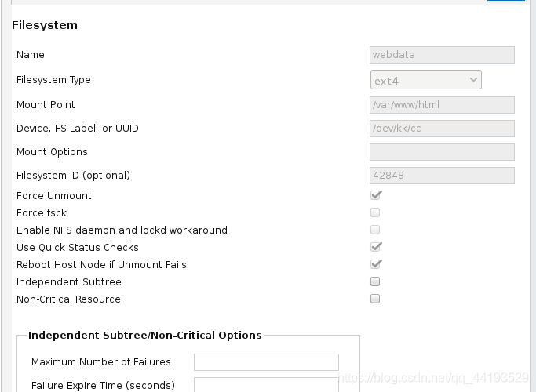Toggle Use Quick Status Checks checkbox
The height and width of the screenshot is (392, 536).
(375, 247)
